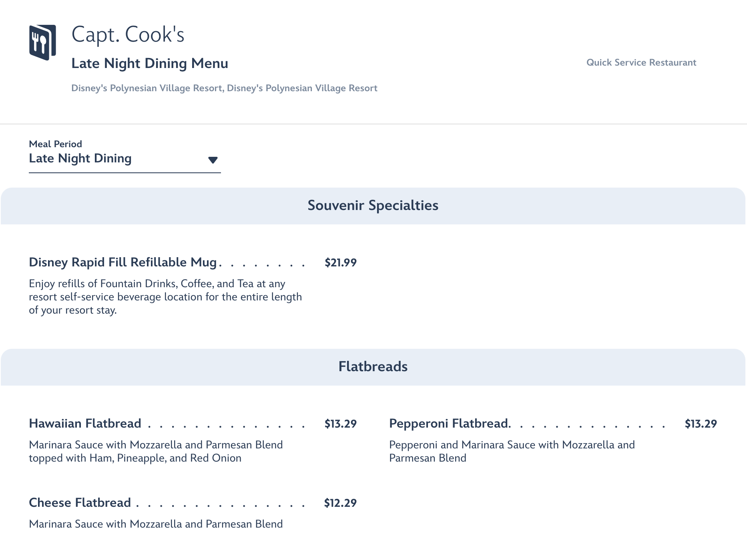747x560 pixels.
Task: Select the Cheese Flatbread item title
Action: [x=80, y=503]
